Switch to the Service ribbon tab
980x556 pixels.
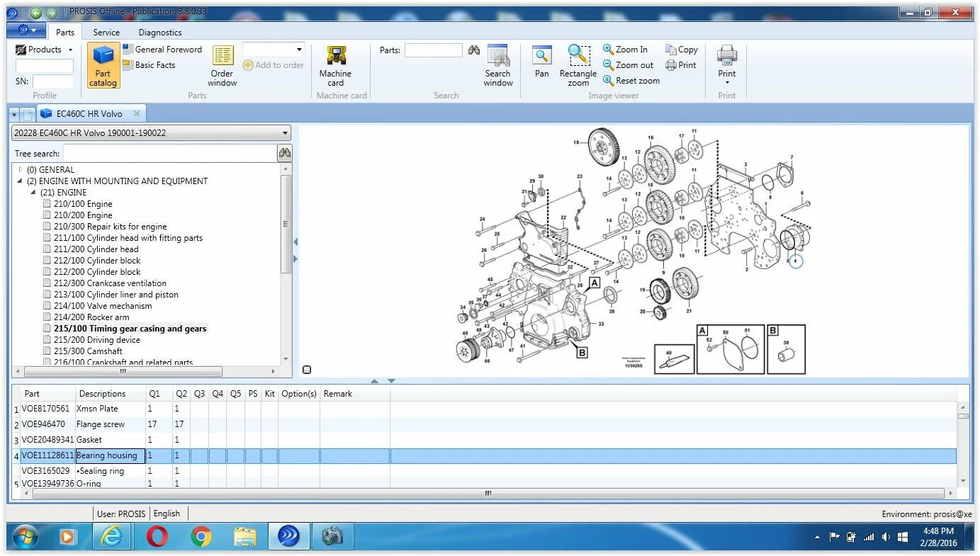106,32
